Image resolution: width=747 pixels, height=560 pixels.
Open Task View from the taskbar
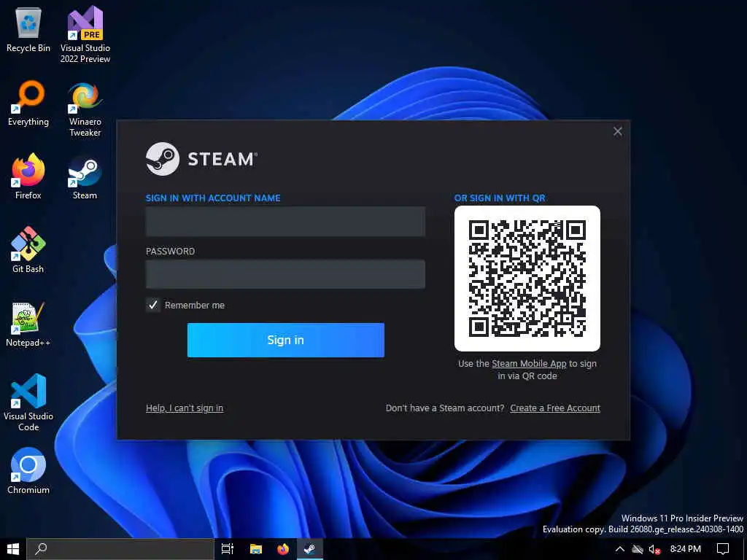click(228, 549)
